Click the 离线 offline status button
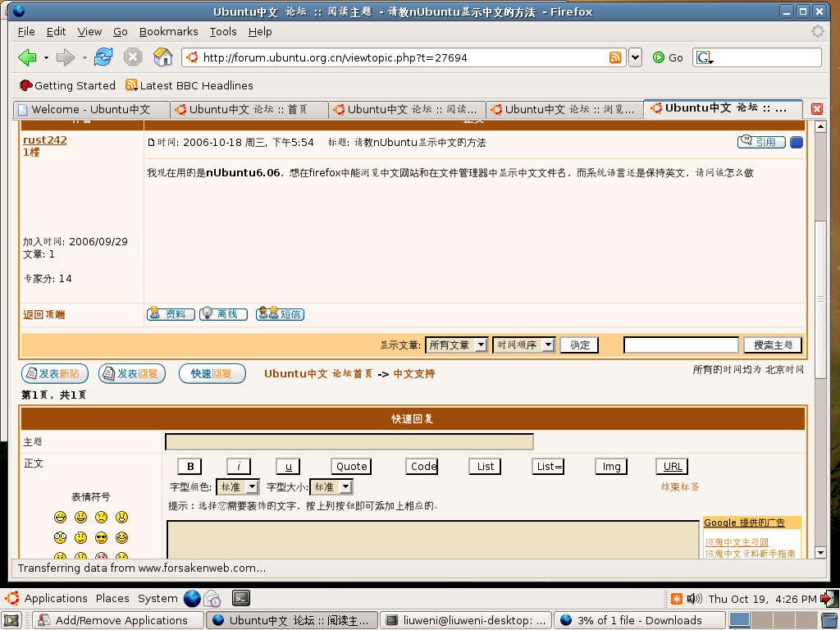 [x=223, y=314]
